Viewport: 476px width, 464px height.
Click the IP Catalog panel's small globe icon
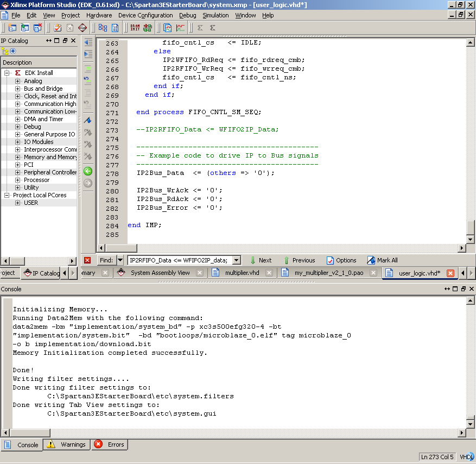tap(13, 51)
